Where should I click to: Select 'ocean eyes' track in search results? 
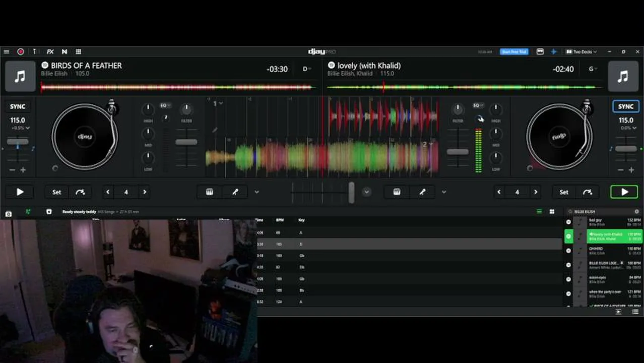(603, 279)
